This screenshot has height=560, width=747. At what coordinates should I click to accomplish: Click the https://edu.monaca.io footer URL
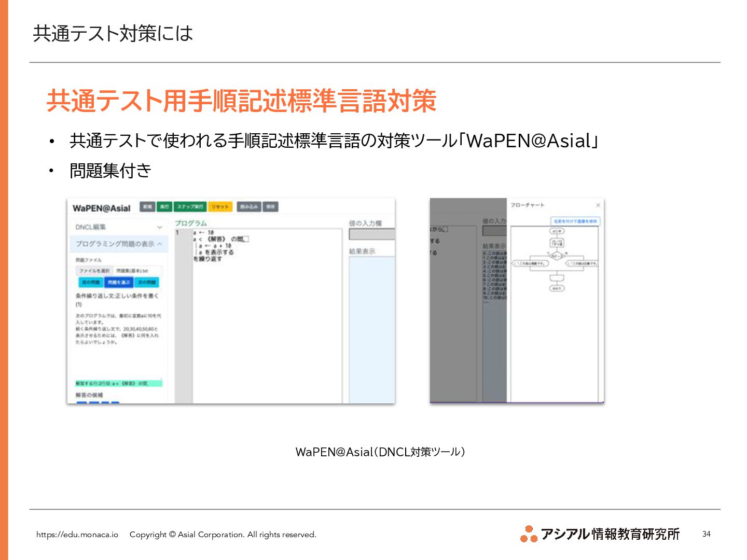coord(77,535)
